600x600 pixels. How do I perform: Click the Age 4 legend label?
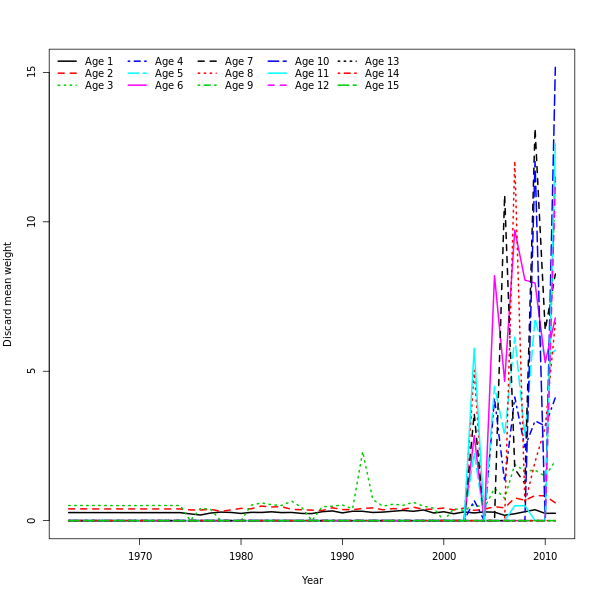click(169, 62)
